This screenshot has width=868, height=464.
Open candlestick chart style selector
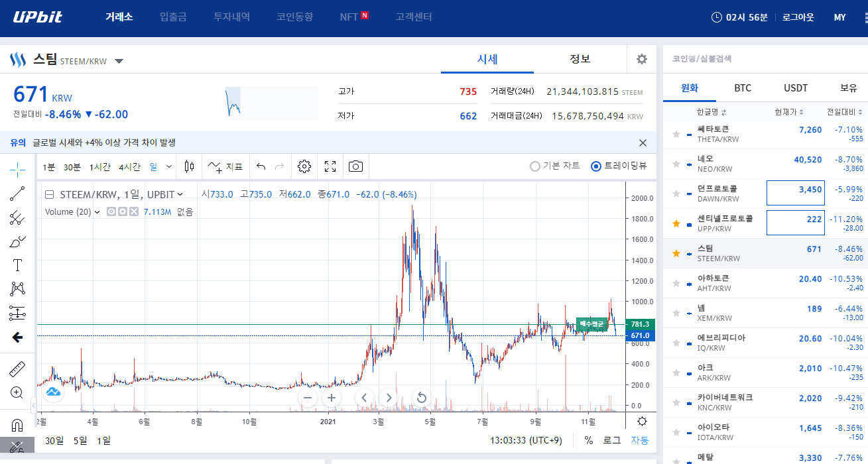pos(190,166)
